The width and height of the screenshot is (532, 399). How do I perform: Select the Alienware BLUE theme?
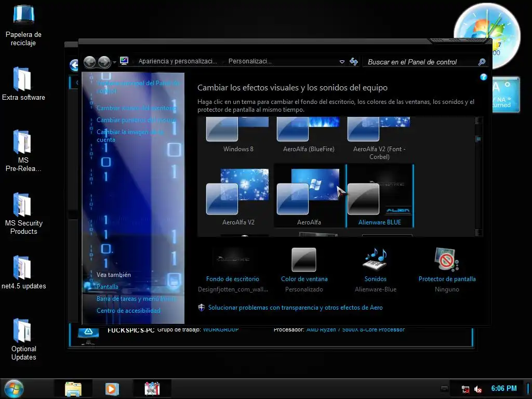click(x=380, y=196)
